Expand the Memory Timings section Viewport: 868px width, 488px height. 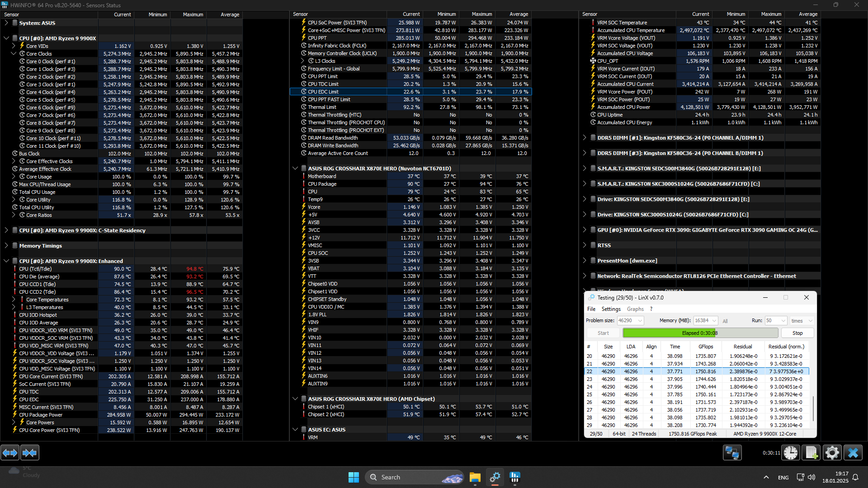tap(6, 246)
